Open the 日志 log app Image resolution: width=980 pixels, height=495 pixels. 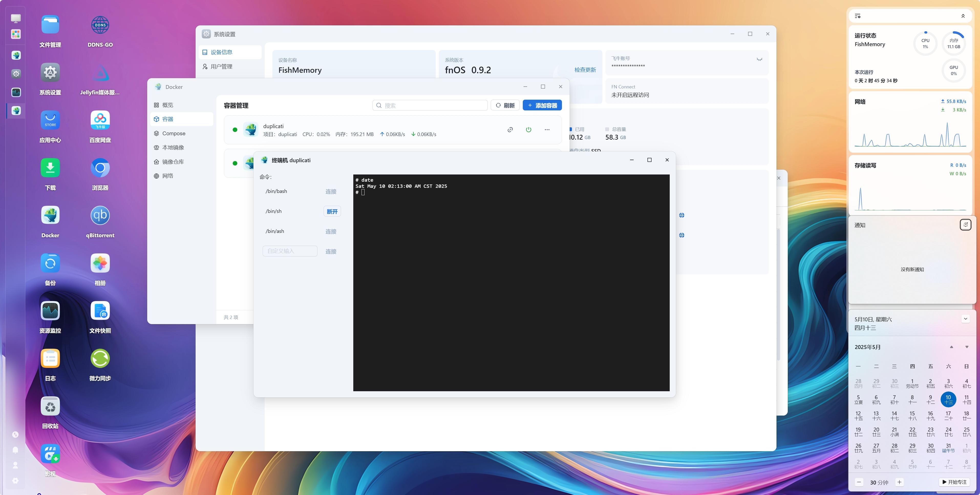(50, 358)
